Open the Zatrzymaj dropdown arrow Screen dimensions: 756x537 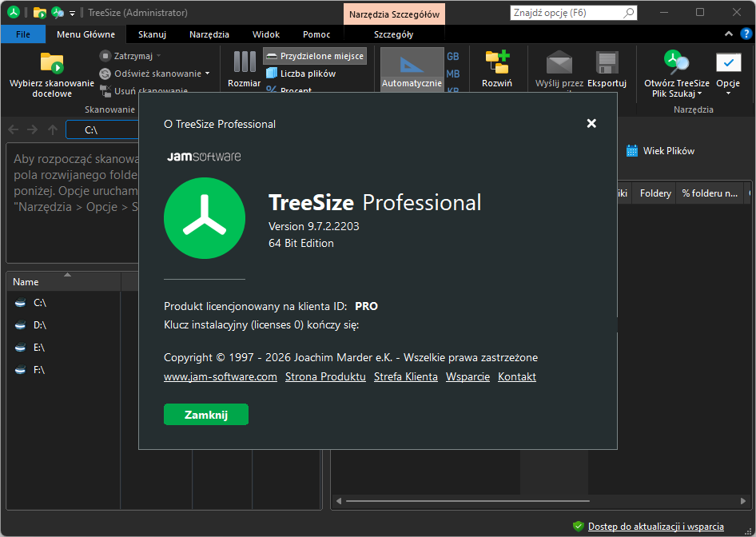click(x=158, y=56)
